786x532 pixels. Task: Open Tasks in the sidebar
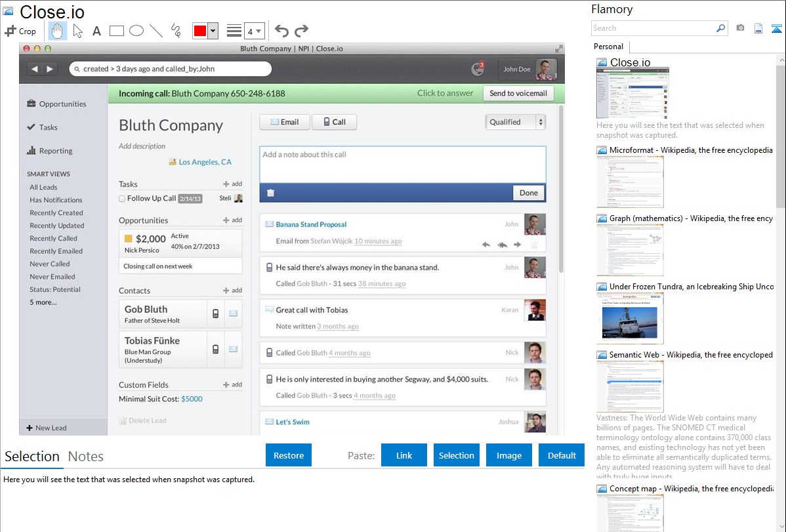tap(42, 127)
